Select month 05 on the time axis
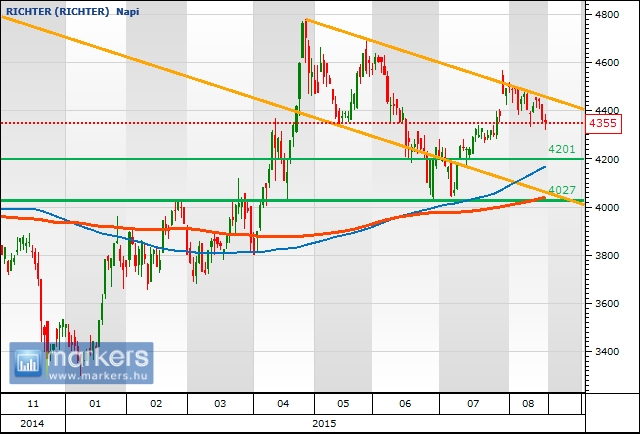The image size is (640, 434). tap(343, 404)
